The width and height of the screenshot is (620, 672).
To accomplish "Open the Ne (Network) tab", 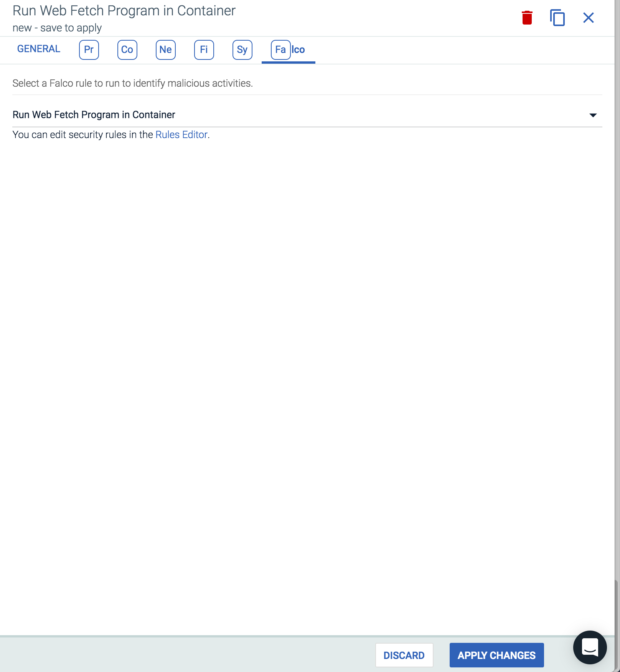I will [x=166, y=50].
